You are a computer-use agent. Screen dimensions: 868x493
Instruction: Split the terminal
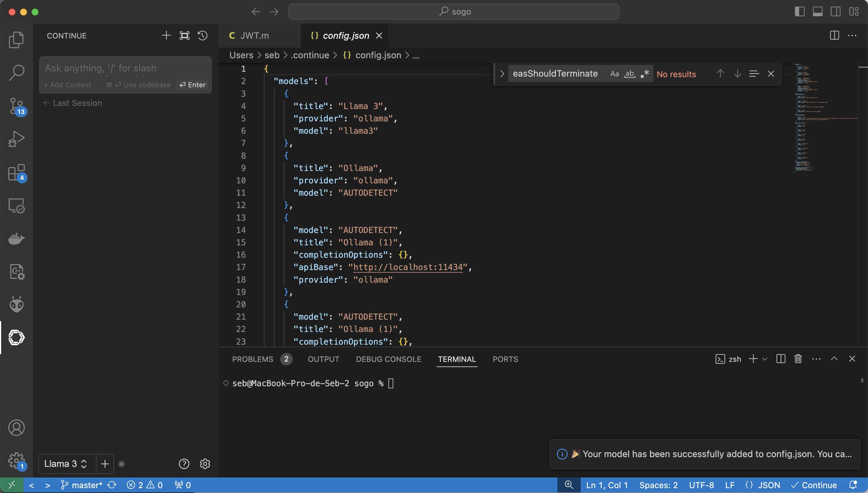click(x=781, y=359)
